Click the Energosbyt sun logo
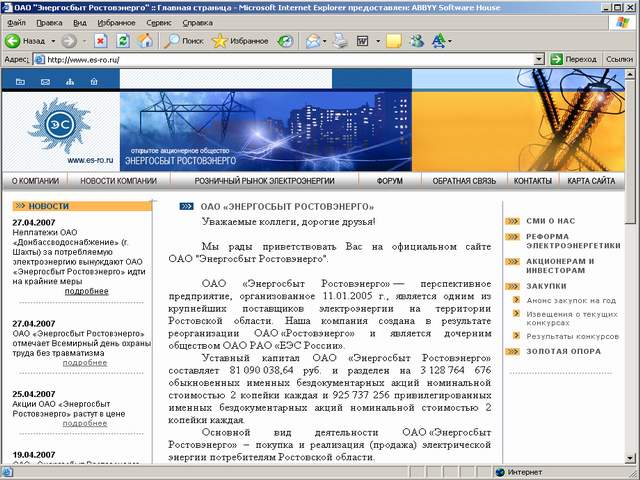 click(x=60, y=126)
